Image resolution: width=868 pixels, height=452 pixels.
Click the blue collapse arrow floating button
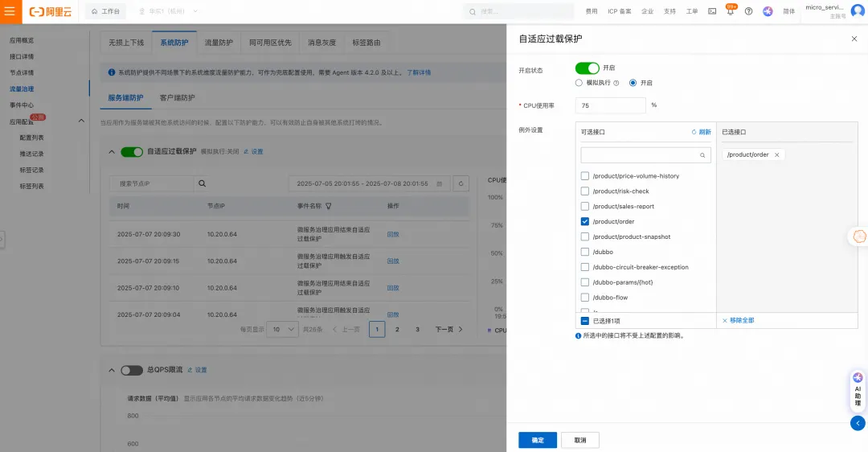tap(858, 424)
